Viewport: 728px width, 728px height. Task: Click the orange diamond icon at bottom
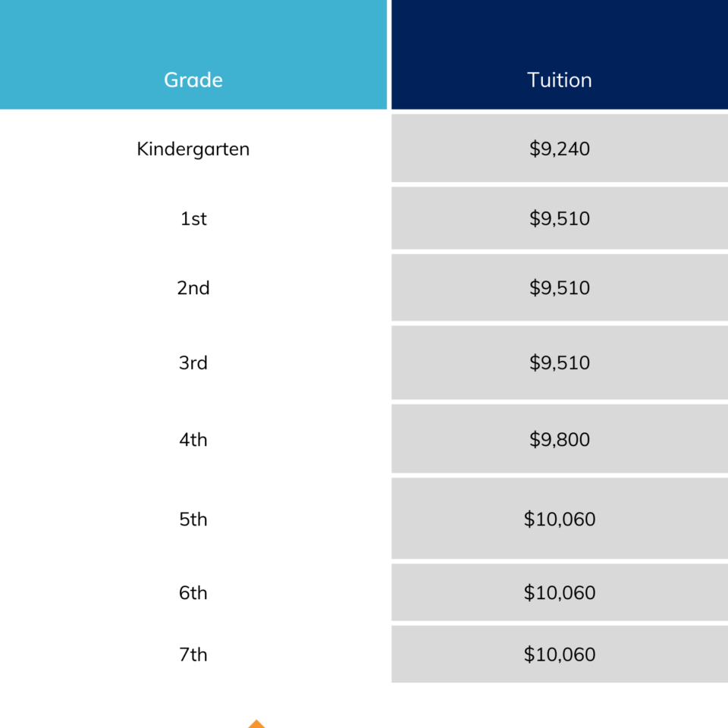pos(256,724)
